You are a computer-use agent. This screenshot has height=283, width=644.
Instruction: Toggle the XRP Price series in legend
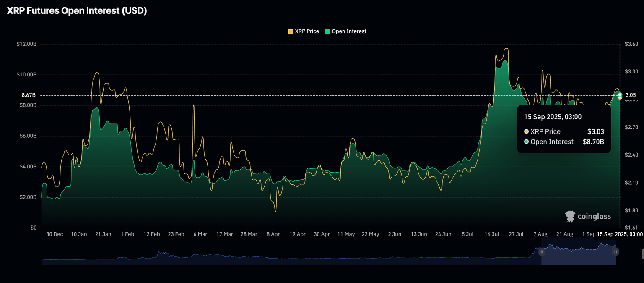tap(303, 31)
